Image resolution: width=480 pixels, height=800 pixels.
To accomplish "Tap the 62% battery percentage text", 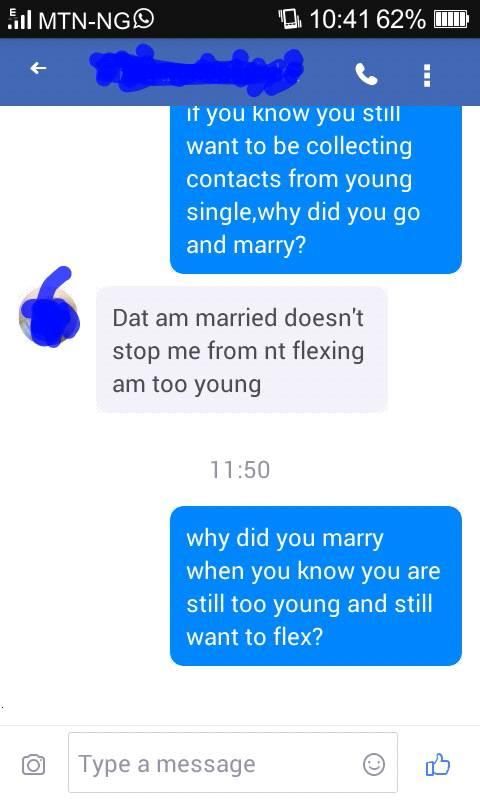I will coord(401,19).
